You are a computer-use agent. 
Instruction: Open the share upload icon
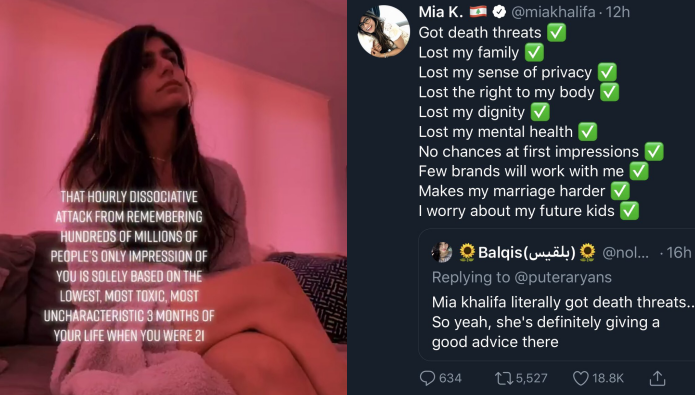point(657,378)
